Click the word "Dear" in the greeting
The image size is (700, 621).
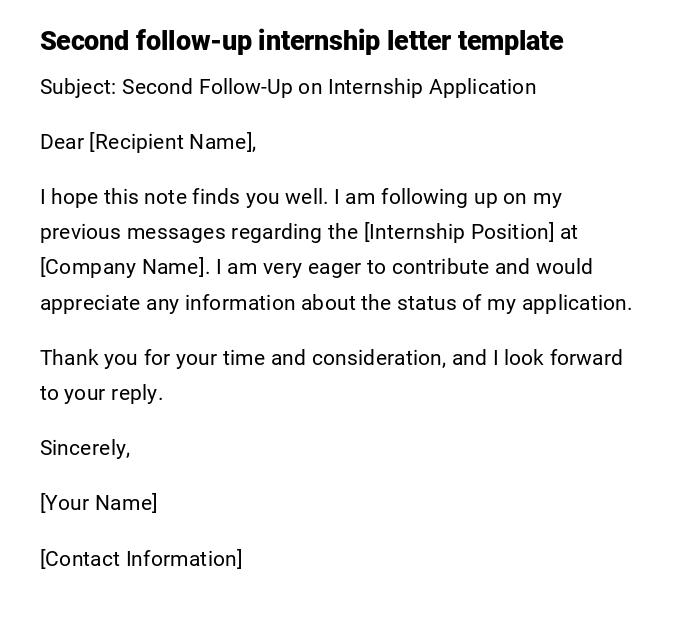point(62,142)
